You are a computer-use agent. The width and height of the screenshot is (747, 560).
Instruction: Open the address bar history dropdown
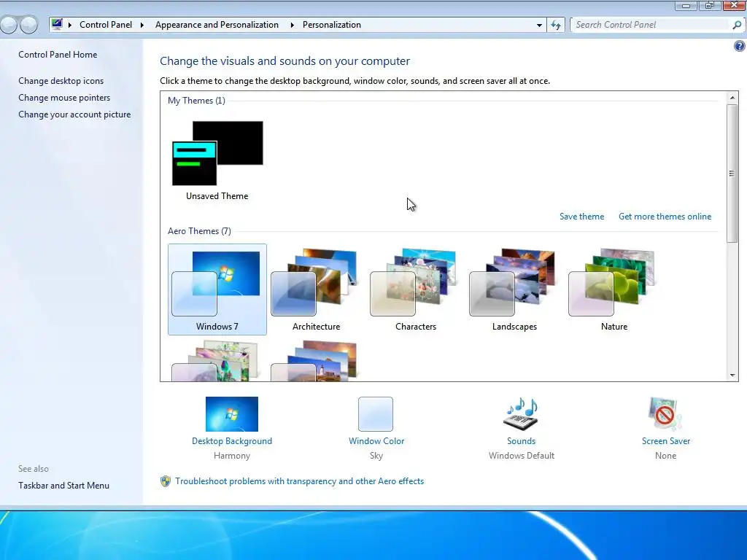coord(539,25)
